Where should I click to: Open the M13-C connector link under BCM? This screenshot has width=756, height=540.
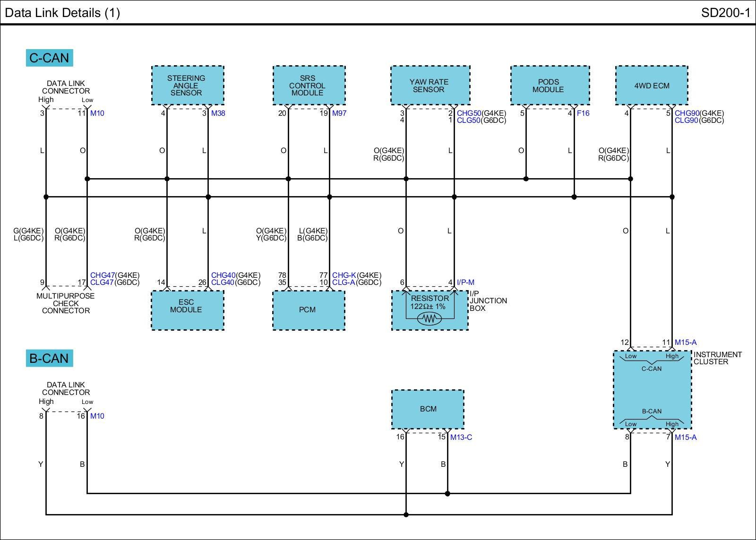click(461, 437)
